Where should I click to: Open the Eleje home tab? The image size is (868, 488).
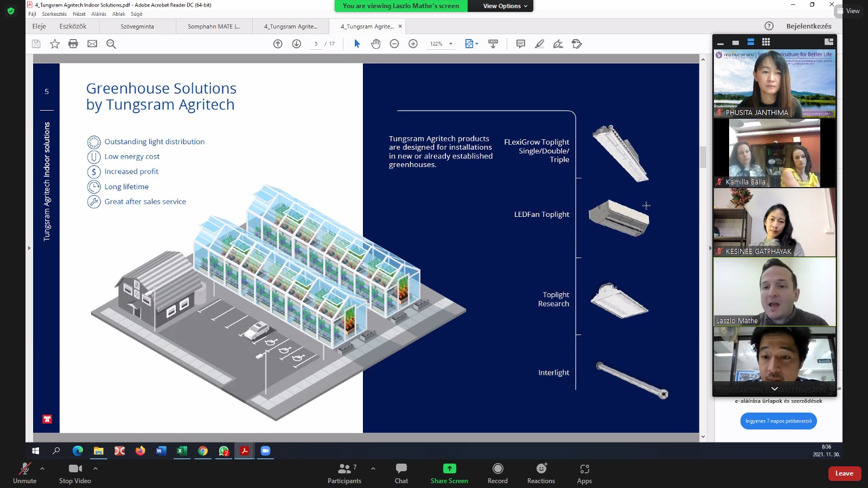tap(39, 26)
